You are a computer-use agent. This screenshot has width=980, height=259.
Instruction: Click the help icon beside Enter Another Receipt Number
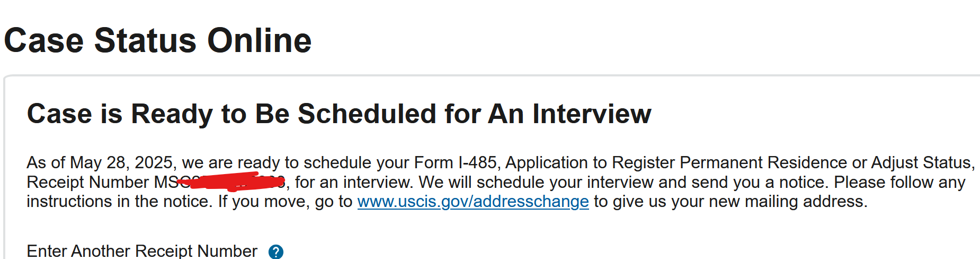point(275,252)
